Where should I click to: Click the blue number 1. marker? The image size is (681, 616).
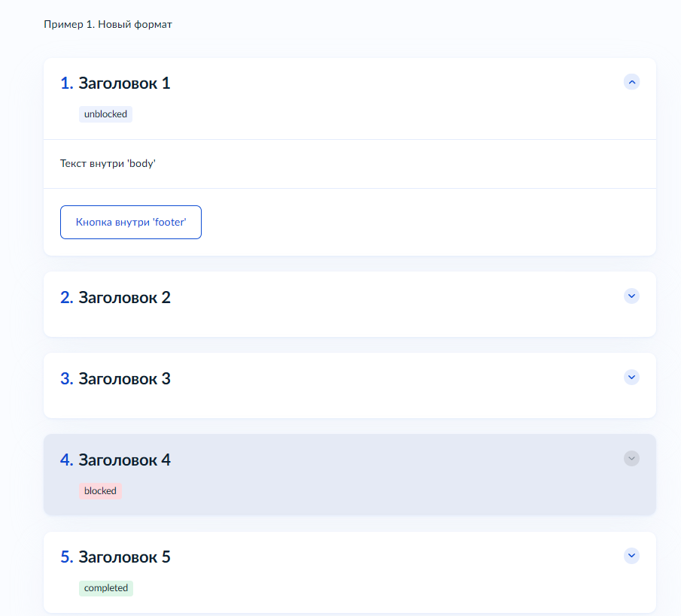pyautogui.click(x=66, y=83)
